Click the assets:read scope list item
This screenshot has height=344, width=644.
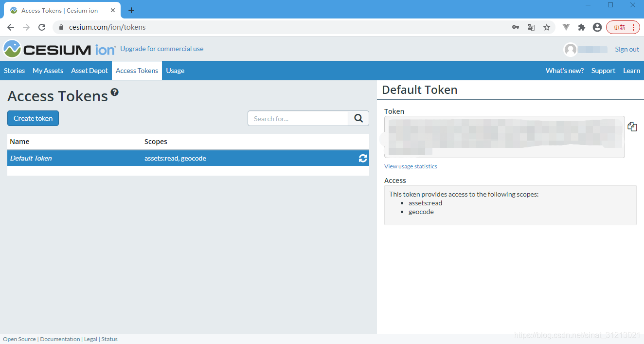click(x=425, y=203)
